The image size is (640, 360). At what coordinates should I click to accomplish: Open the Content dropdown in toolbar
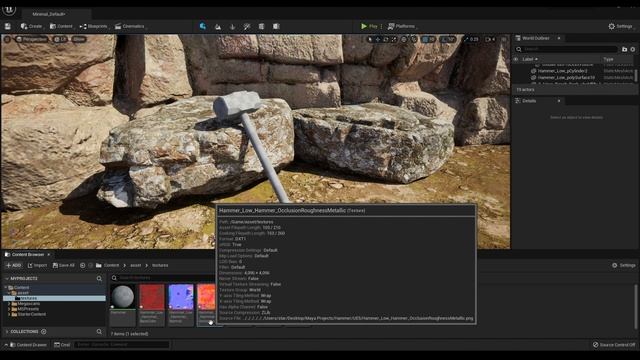61,26
